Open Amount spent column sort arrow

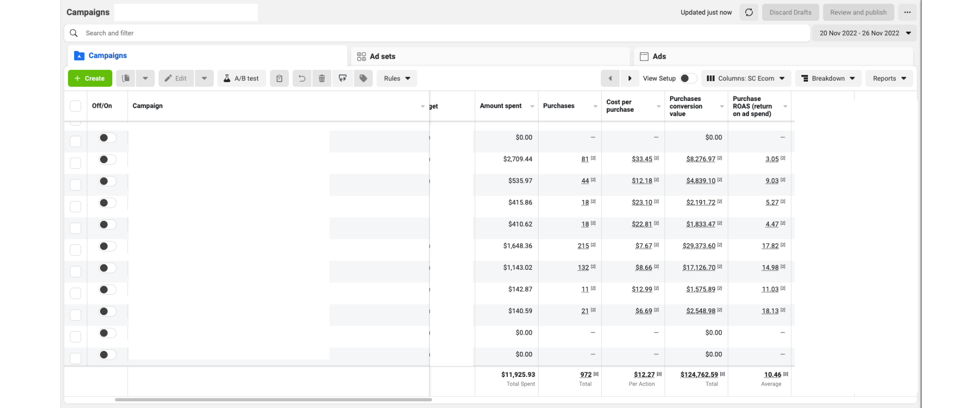(x=532, y=106)
